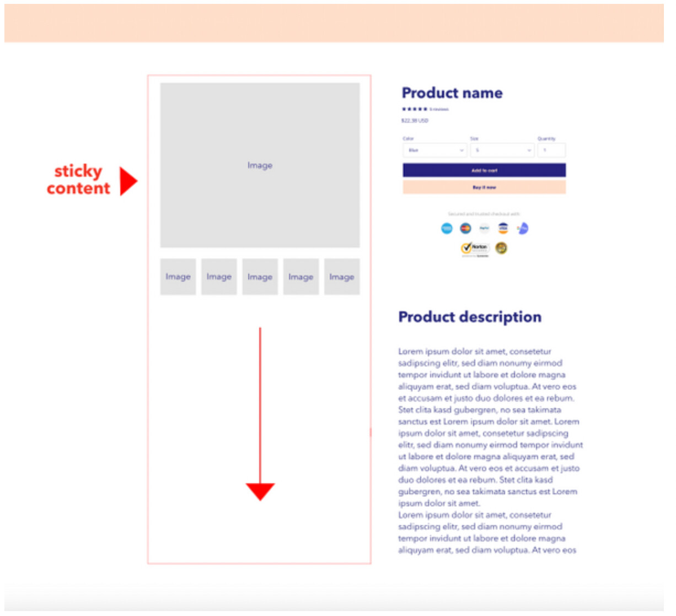The image size is (676, 616).
Task: Click the Visa payment icon
Action: click(503, 228)
